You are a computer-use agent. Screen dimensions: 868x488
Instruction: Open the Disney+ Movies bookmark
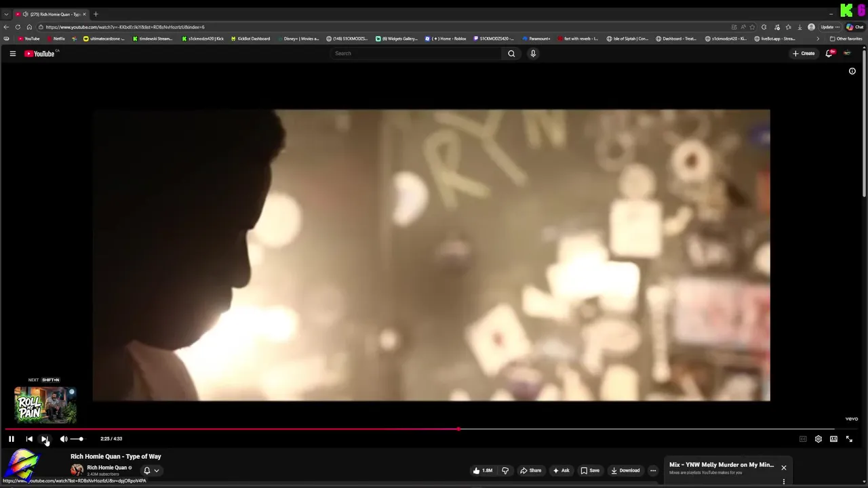[297, 39]
